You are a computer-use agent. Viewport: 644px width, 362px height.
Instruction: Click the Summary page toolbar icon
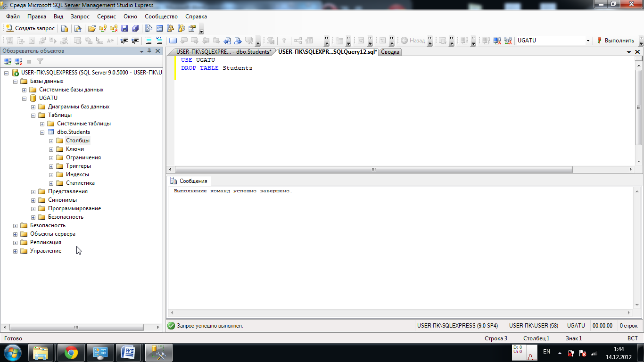(x=159, y=28)
